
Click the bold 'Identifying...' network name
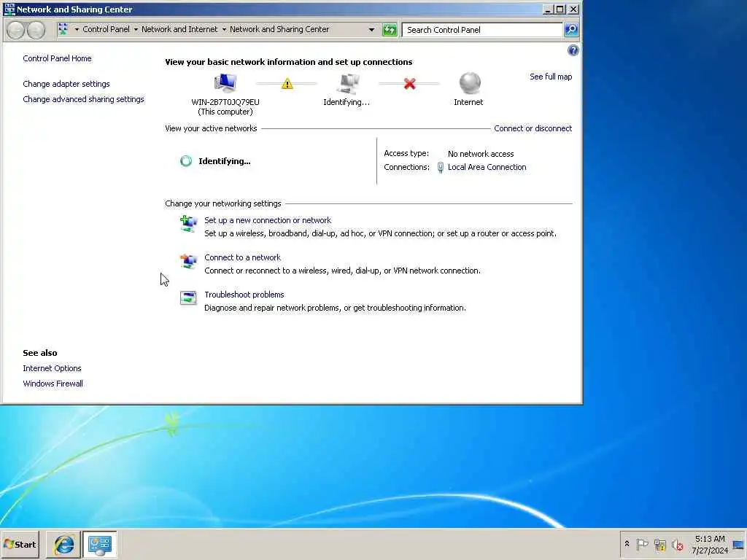click(x=225, y=161)
